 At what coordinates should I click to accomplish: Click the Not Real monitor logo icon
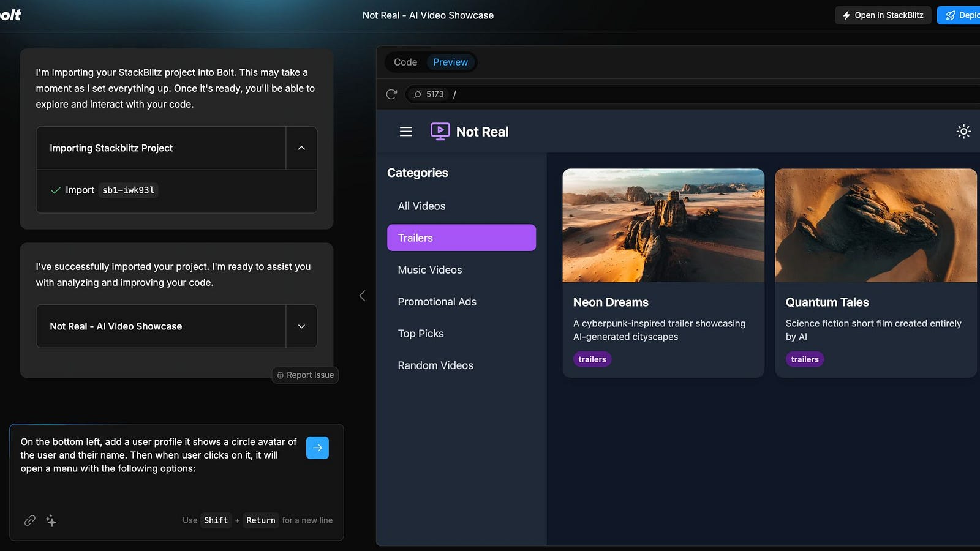[x=440, y=131]
